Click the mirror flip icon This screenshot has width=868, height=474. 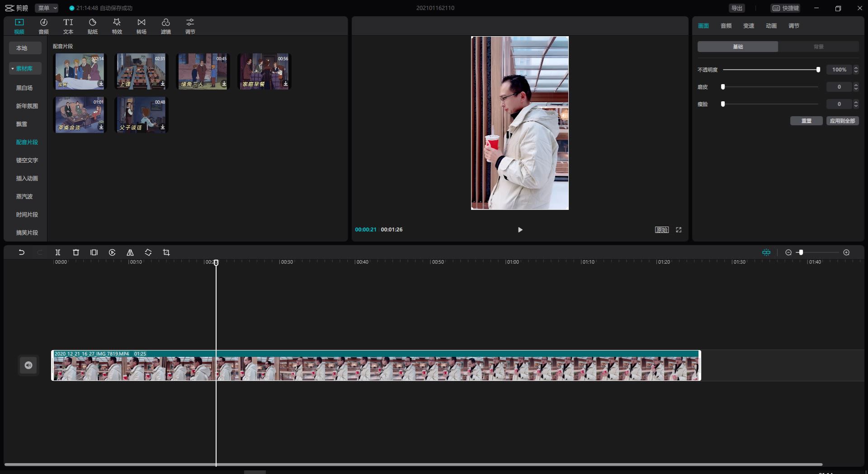pyautogui.click(x=130, y=252)
